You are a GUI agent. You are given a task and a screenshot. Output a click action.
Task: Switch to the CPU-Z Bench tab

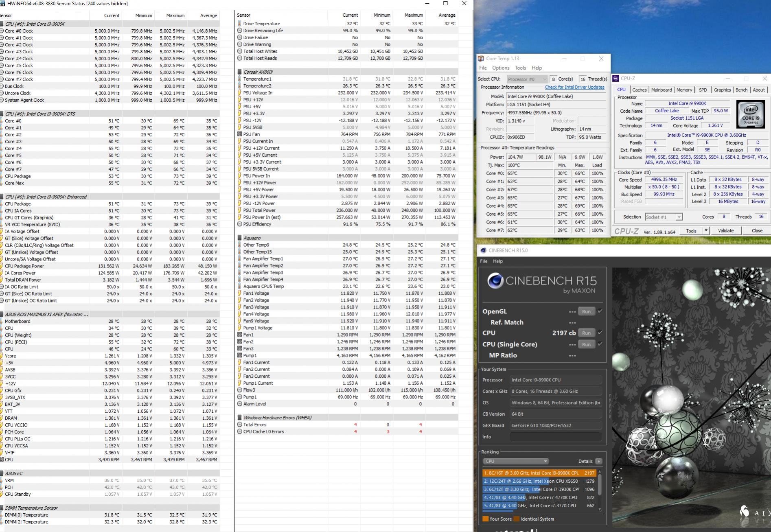click(x=741, y=90)
